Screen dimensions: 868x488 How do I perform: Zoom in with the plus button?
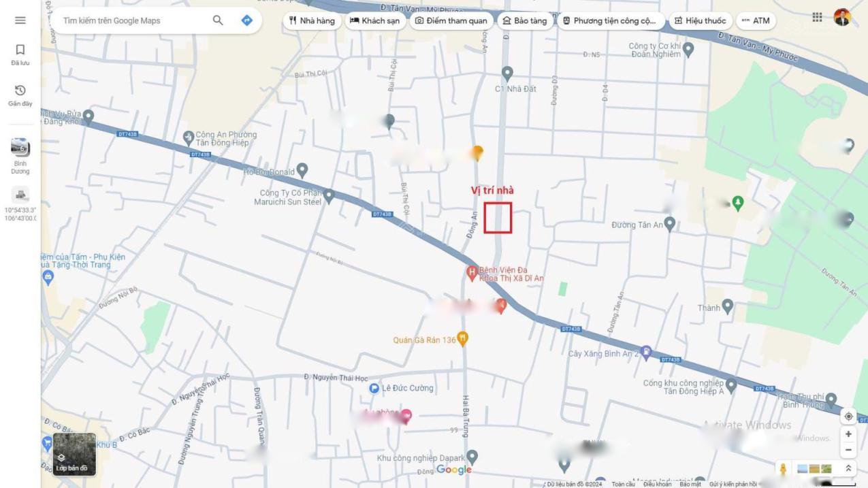click(848, 434)
